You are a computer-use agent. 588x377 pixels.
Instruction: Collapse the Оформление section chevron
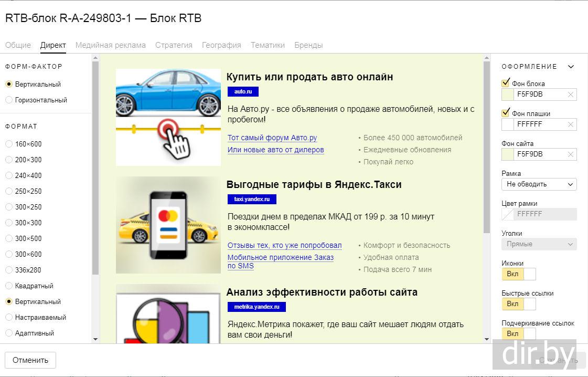(x=571, y=67)
